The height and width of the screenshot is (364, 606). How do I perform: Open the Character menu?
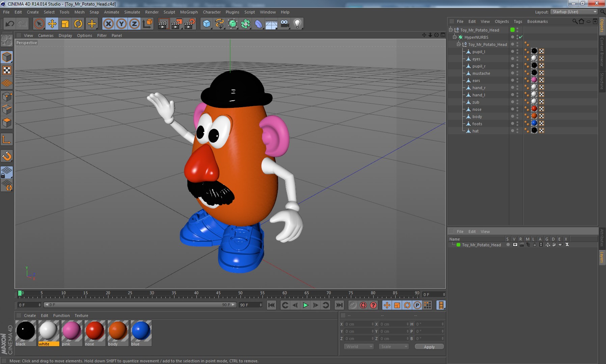(x=212, y=12)
